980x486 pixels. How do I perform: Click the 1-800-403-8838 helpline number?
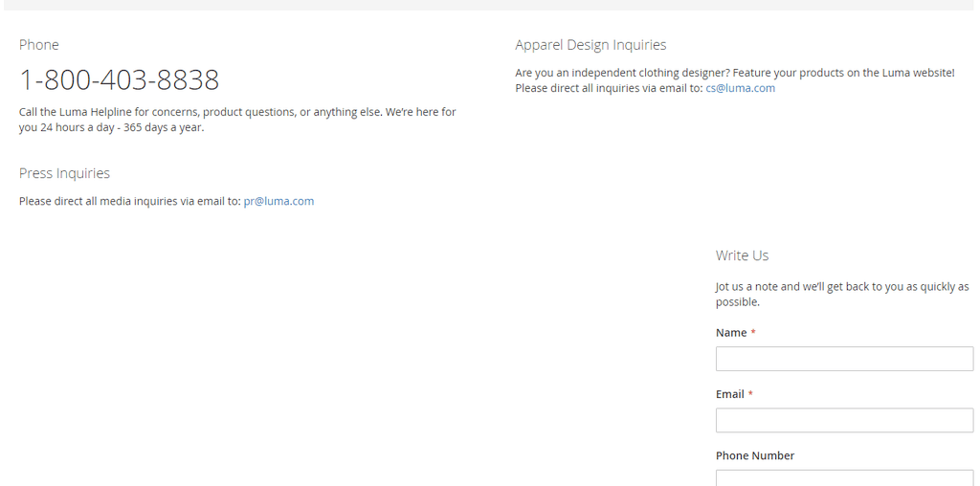pyautogui.click(x=120, y=80)
